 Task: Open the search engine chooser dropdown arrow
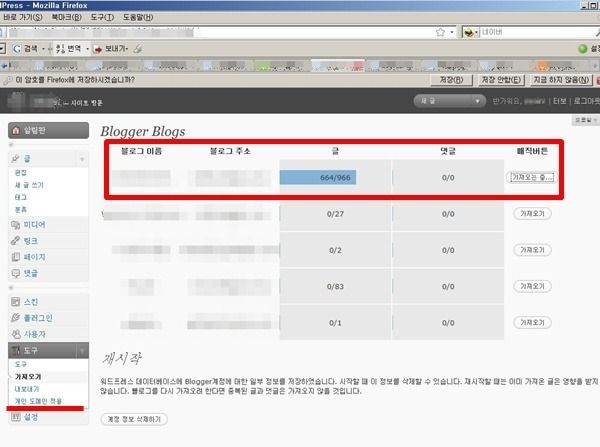[x=476, y=33]
